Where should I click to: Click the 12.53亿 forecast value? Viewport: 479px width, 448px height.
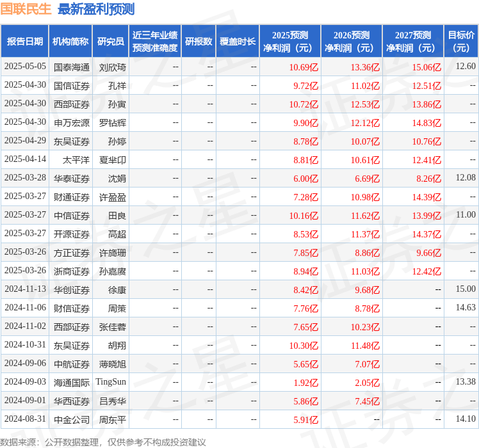(x=365, y=104)
